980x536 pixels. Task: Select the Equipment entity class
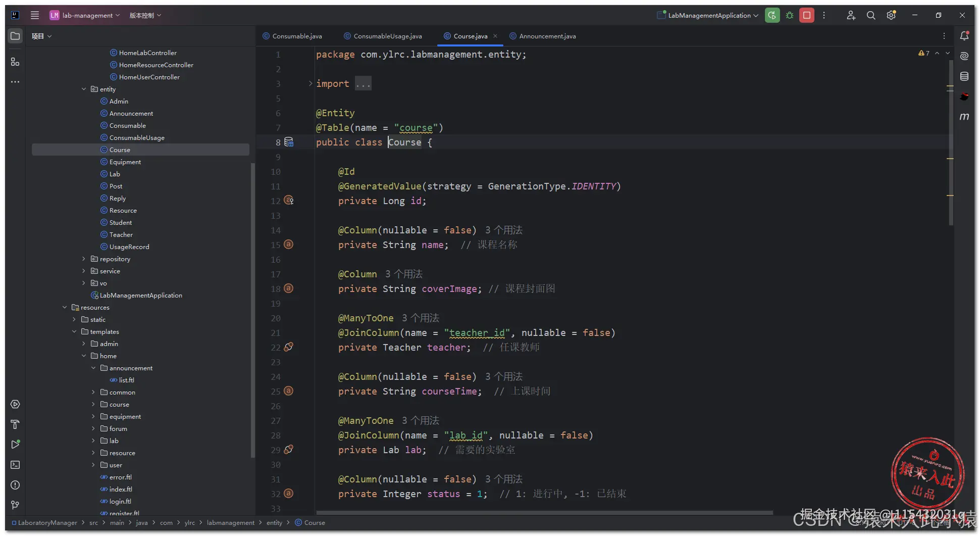coord(125,162)
